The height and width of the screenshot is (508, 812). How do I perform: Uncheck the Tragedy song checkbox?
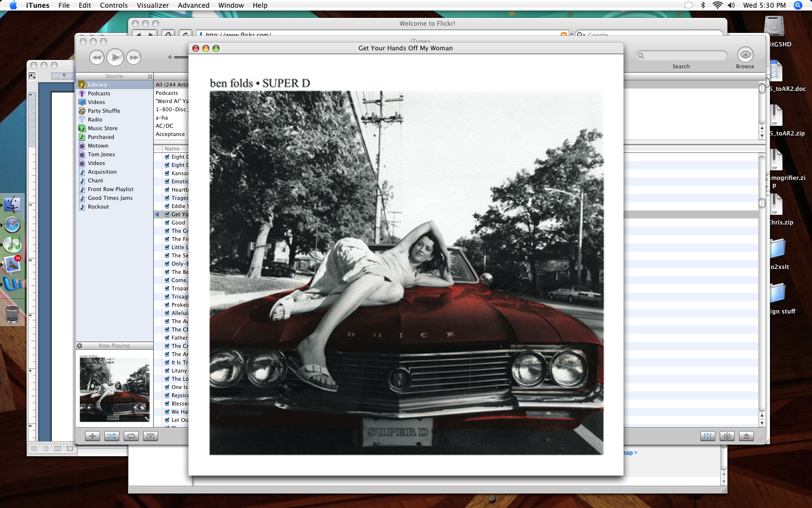[x=167, y=198]
